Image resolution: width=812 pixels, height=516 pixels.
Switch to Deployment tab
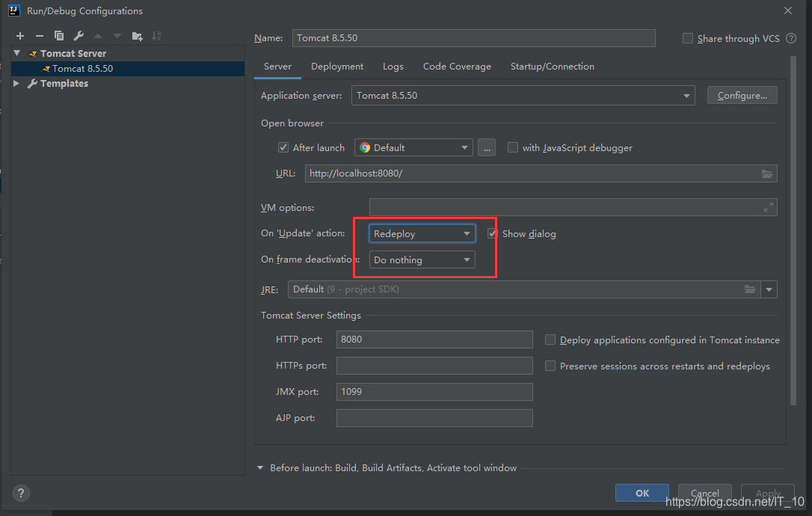tap(337, 67)
